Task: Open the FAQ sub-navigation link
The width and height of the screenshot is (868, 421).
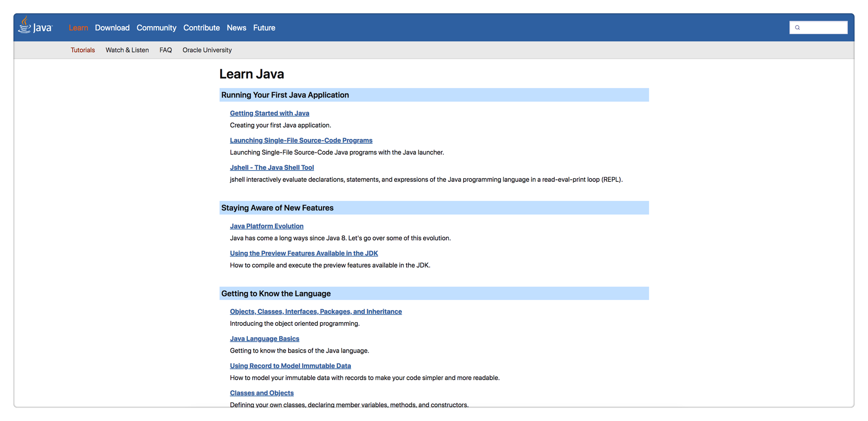Action: (166, 50)
